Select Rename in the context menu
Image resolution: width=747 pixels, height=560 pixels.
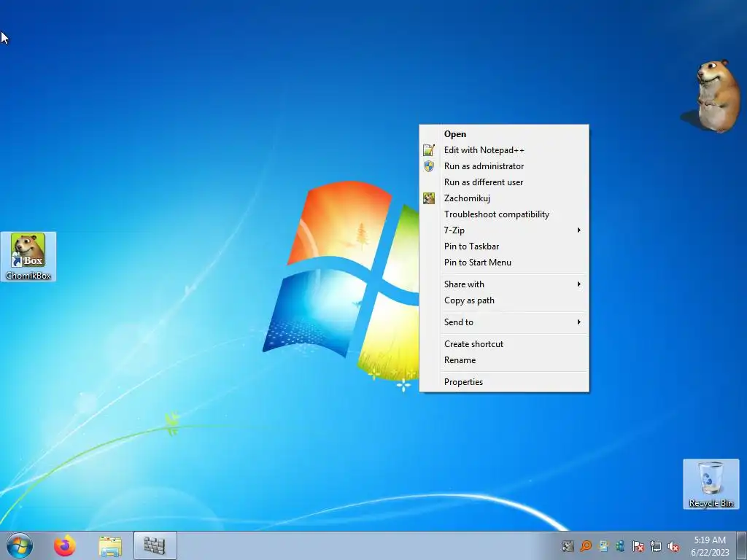coord(504,360)
